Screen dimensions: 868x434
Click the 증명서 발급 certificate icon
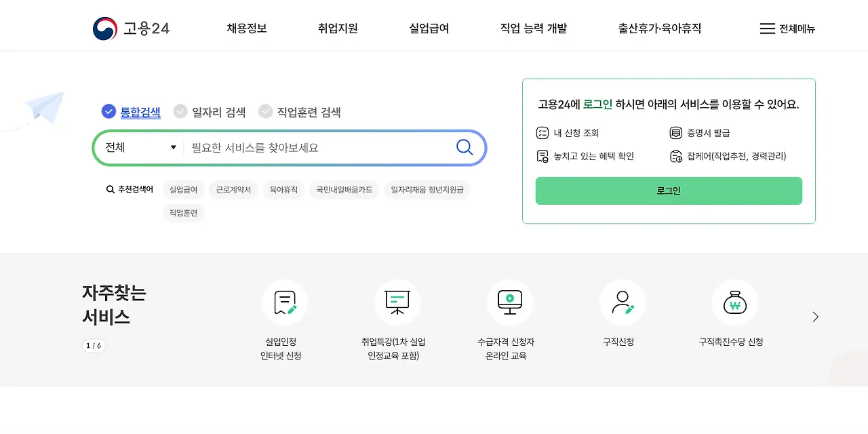pos(675,133)
